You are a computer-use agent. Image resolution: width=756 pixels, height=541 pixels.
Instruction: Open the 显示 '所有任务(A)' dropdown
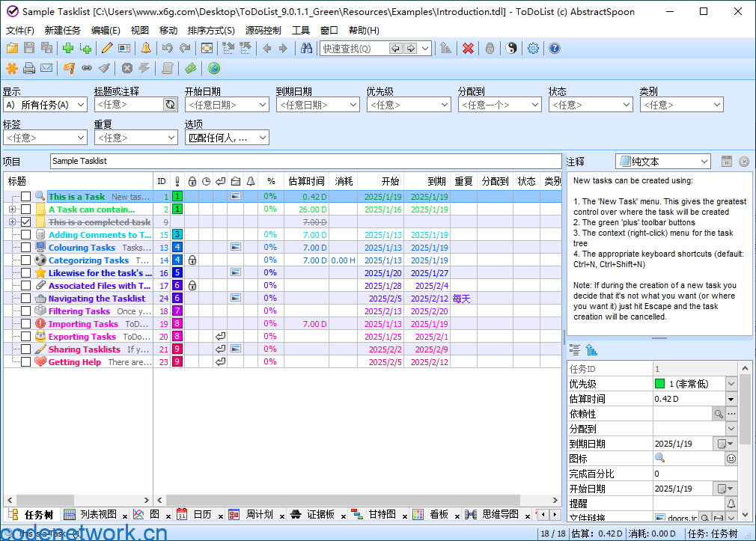45,105
